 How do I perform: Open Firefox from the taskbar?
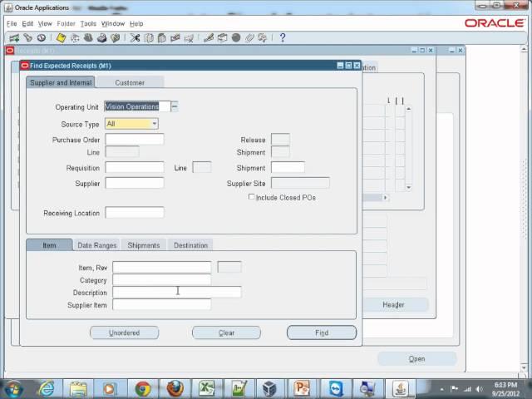pyautogui.click(x=175, y=388)
